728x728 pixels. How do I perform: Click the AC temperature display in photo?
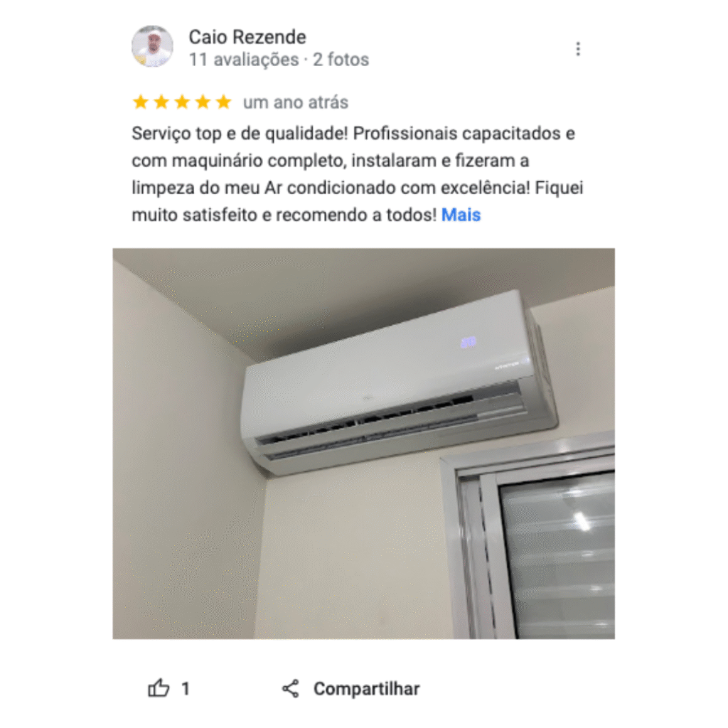click(469, 342)
